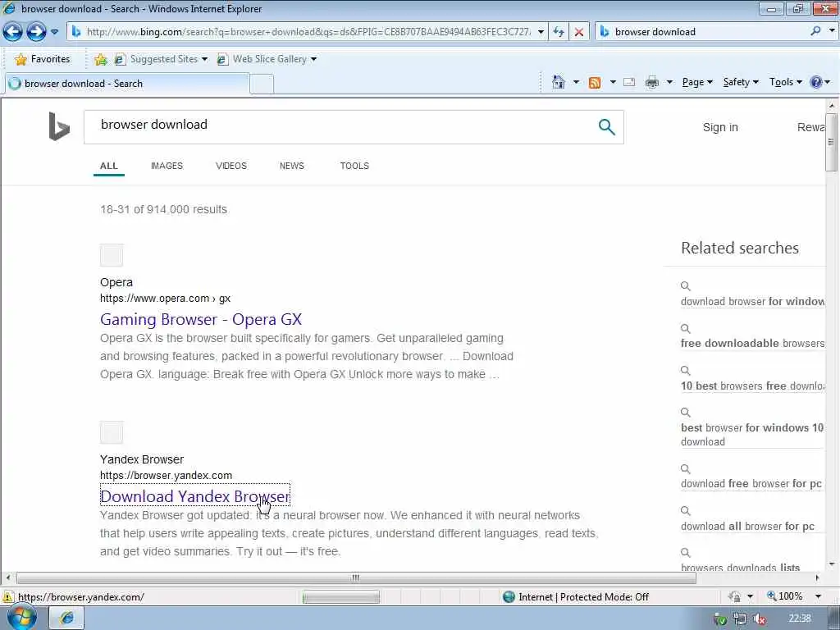Open related search 'download browser for windows'
840x630 pixels.
point(752,302)
